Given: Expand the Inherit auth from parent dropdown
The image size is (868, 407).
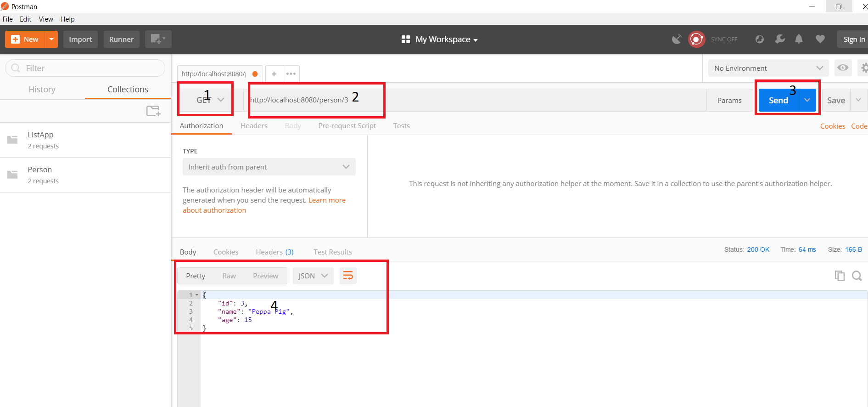Looking at the screenshot, I should click(269, 167).
